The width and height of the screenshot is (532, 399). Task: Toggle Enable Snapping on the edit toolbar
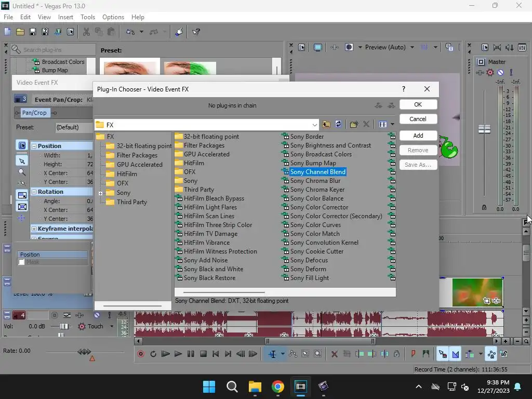[443, 354]
